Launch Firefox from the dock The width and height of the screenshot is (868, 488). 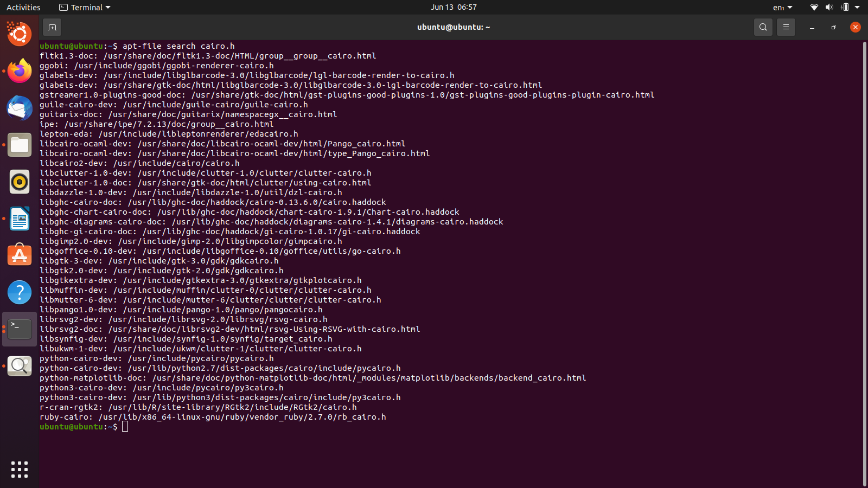[20, 71]
